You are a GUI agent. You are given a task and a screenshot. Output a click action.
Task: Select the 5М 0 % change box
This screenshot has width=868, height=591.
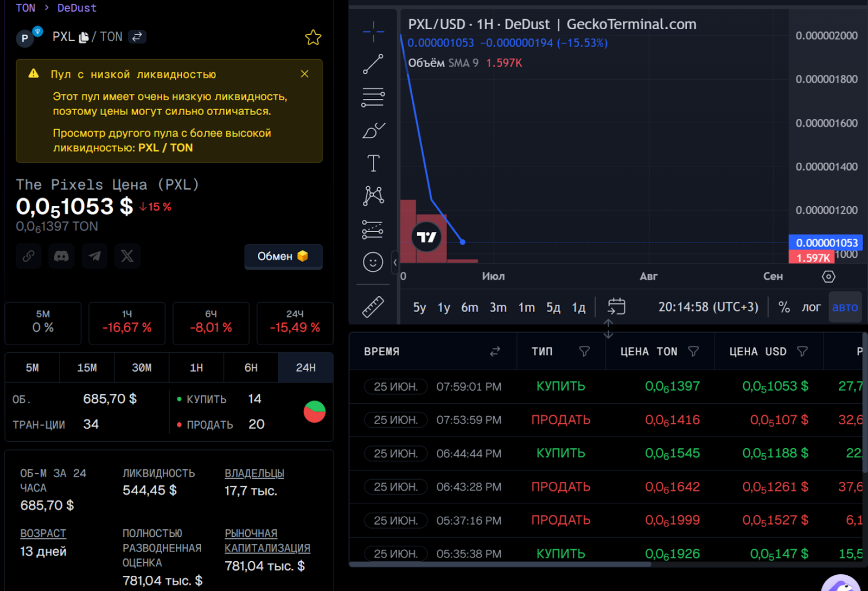[43, 323]
